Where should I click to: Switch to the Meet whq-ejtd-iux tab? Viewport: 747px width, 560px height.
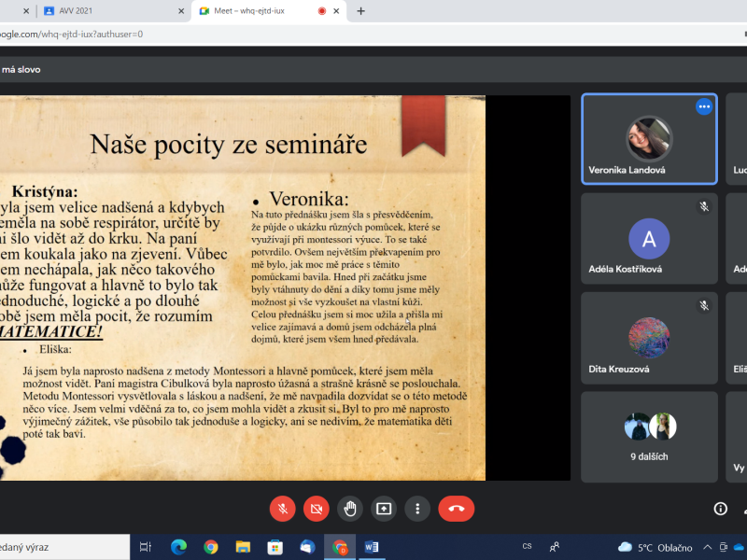point(257,11)
